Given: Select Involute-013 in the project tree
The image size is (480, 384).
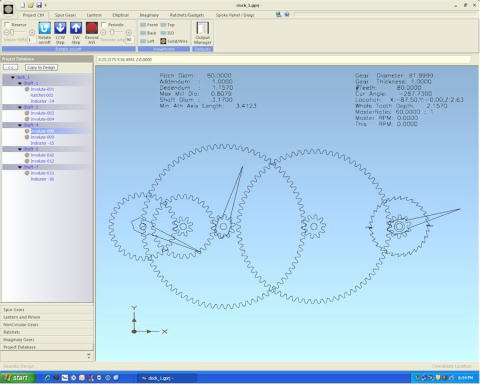Looking at the screenshot, I should [42, 173].
